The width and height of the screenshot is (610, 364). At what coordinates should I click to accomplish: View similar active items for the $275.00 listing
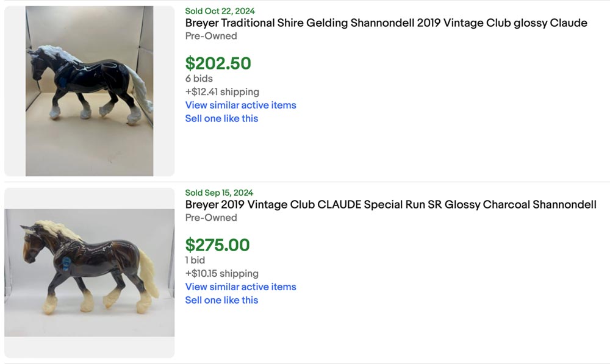[x=240, y=287]
